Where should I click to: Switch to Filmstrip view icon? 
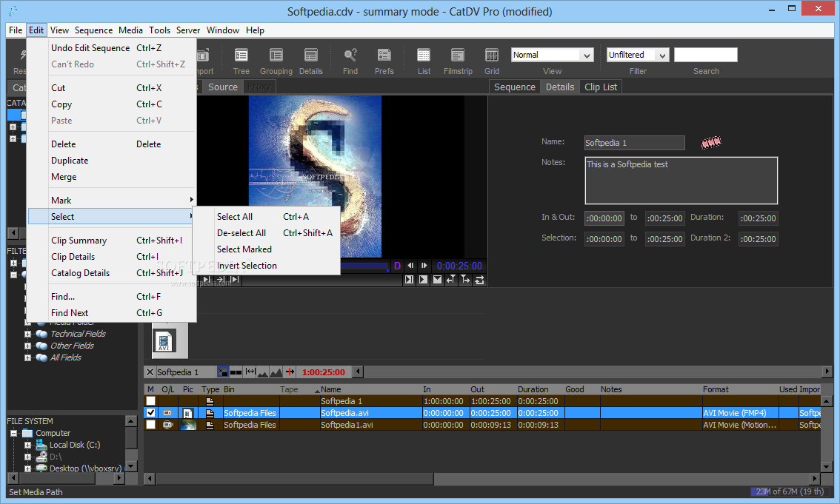pyautogui.click(x=458, y=55)
